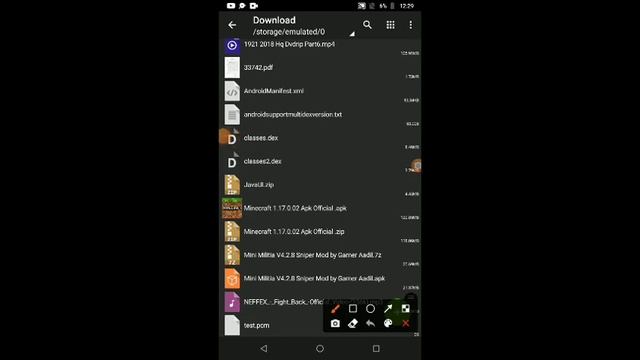
Task: Tap Android home navigation button
Action: pyautogui.click(x=320, y=349)
